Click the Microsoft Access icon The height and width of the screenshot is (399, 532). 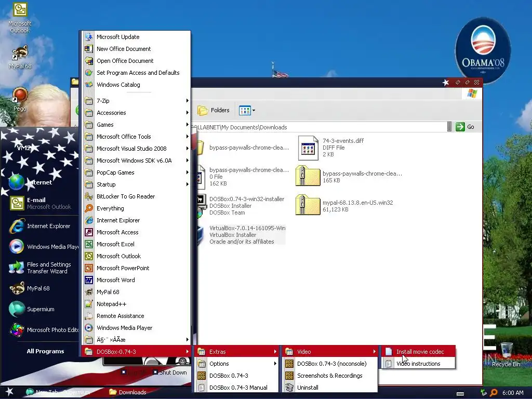click(89, 232)
